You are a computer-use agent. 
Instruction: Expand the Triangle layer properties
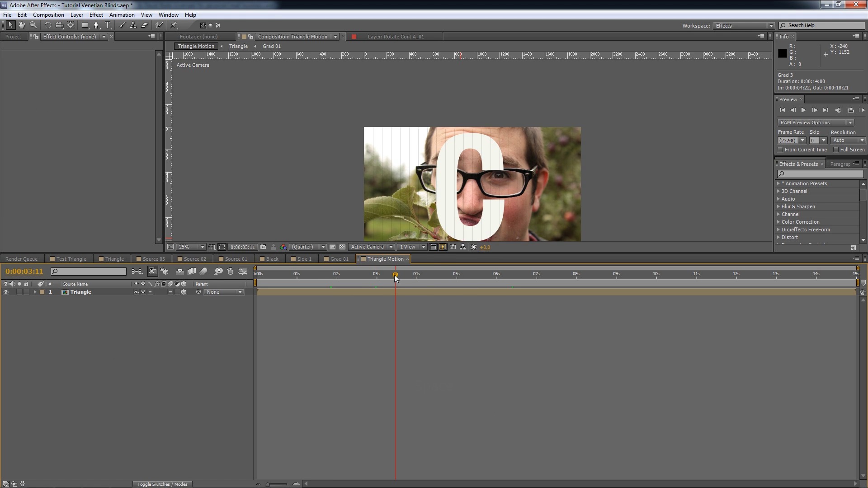point(35,292)
